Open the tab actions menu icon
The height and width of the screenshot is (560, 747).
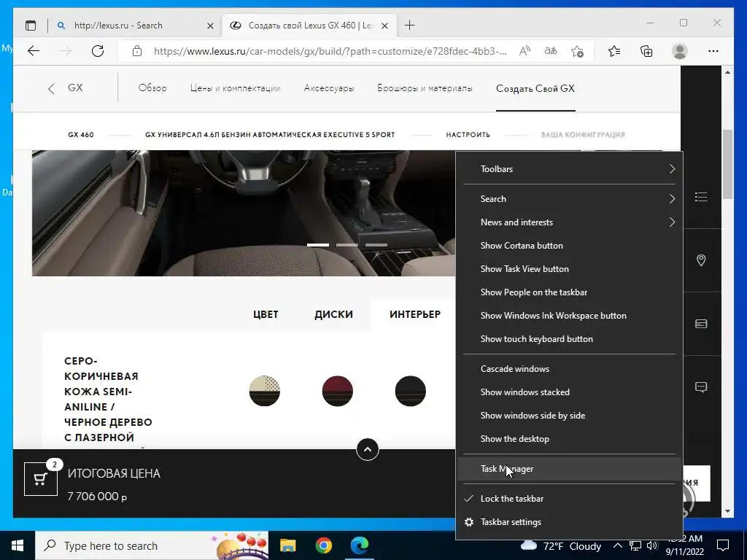(x=31, y=26)
